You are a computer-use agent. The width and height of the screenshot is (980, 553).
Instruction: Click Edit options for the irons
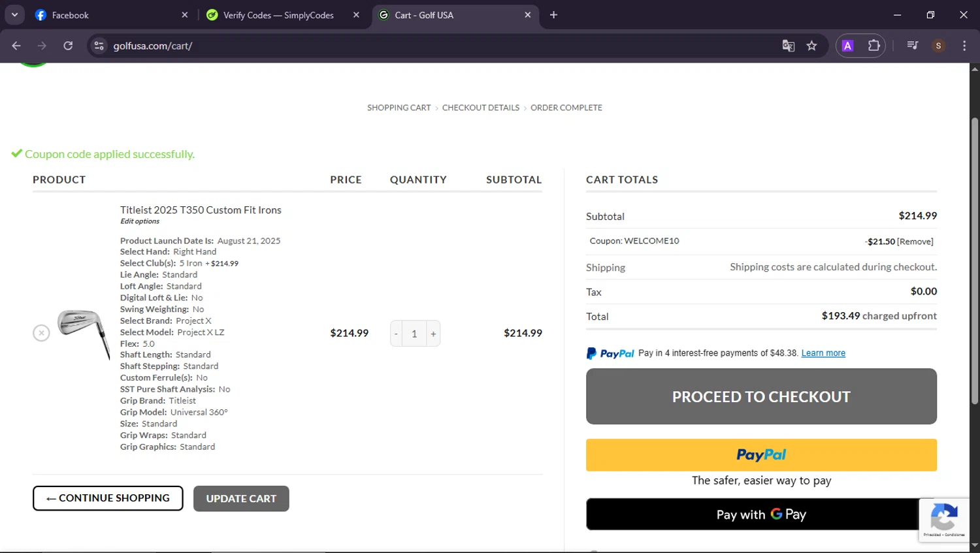click(140, 221)
